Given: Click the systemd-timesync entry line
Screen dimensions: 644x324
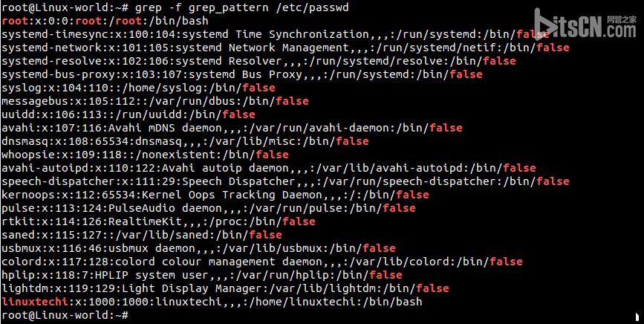Looking at the screenshot, I should (275, 34).
